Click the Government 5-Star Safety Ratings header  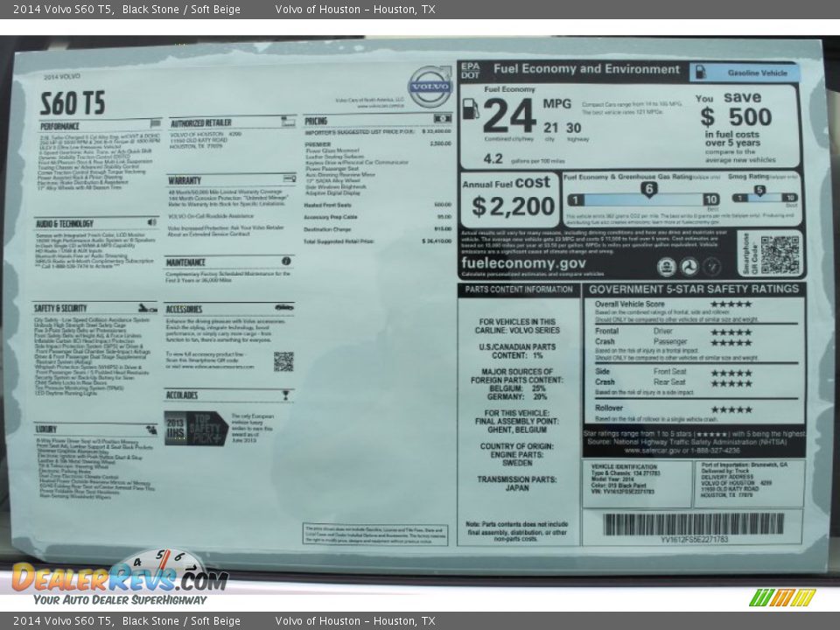pyautogui.click(x=693, y=289)
